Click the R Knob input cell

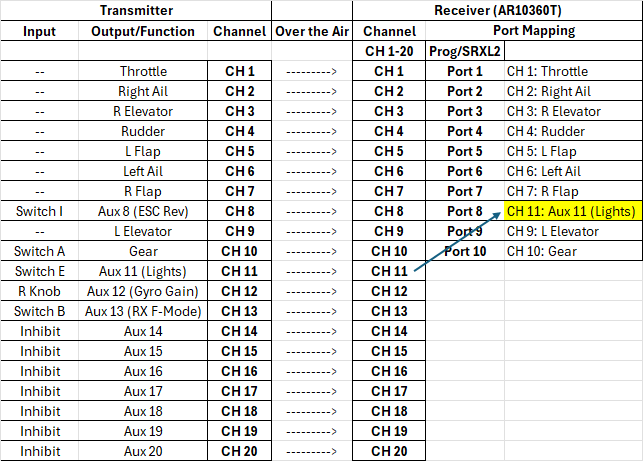[40, 291]
